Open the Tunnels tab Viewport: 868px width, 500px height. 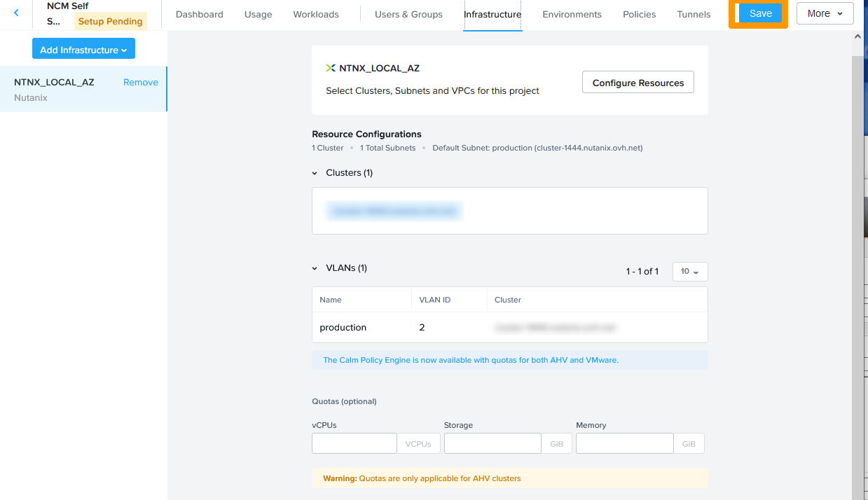pos(694,14)
